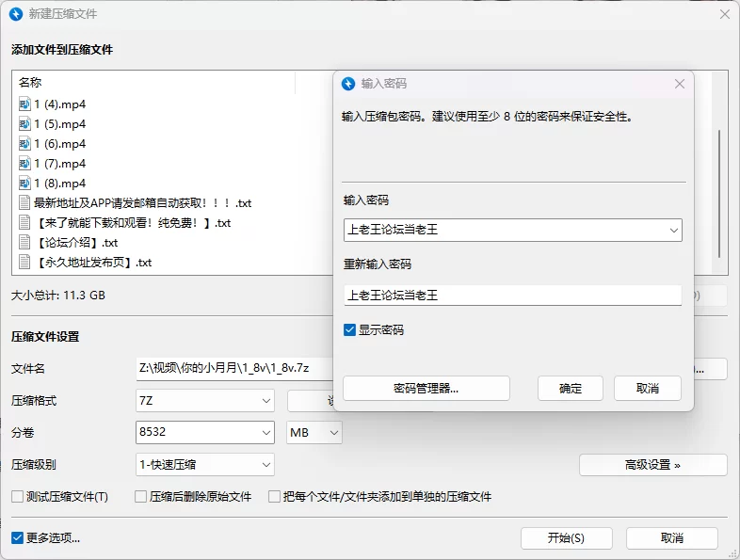
Task: Click the file icon for 【来了就能下载和观看！纯免费！】.txt
Action: [x=24, y=223]
